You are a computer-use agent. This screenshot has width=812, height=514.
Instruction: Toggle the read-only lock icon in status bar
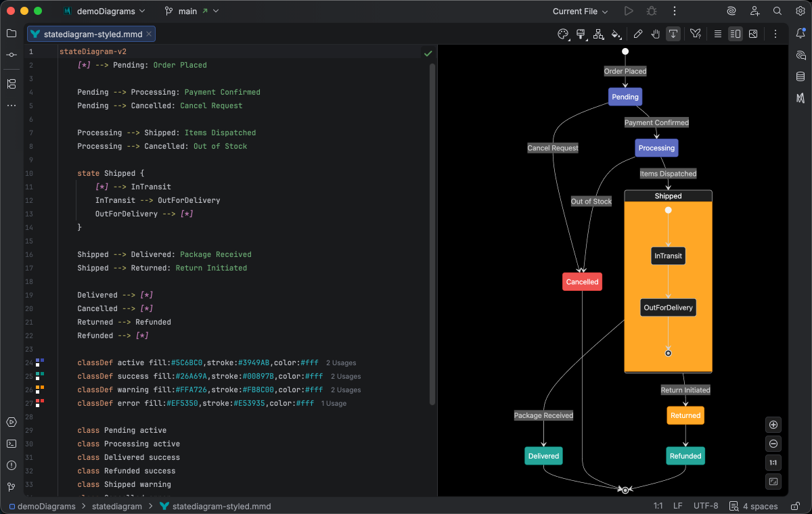click(794, 506)
